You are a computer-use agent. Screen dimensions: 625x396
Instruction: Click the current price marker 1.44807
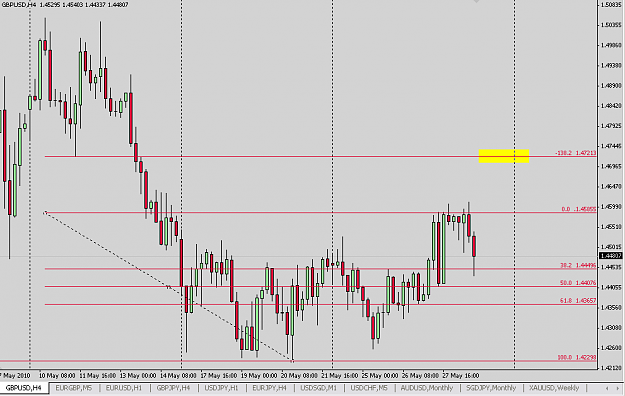point(611,256)
